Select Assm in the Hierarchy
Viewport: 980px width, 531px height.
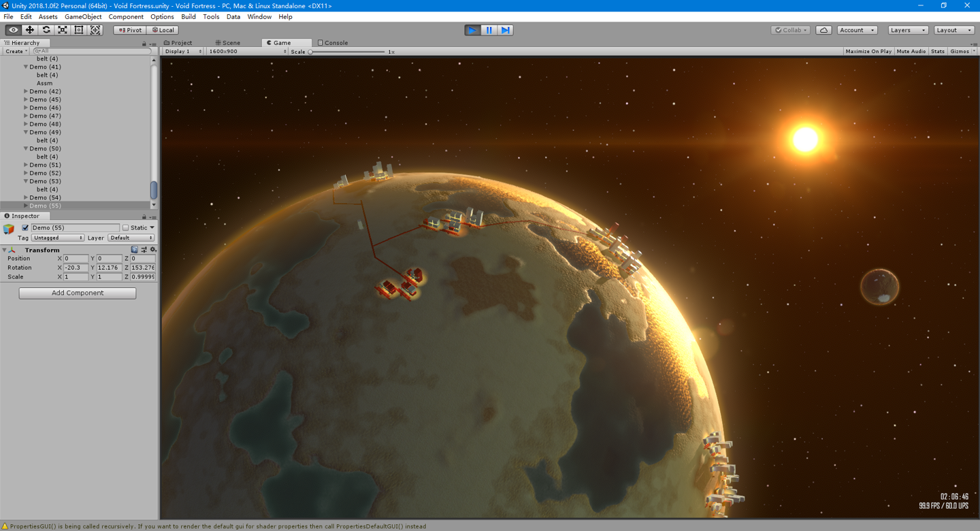[45, 83]
